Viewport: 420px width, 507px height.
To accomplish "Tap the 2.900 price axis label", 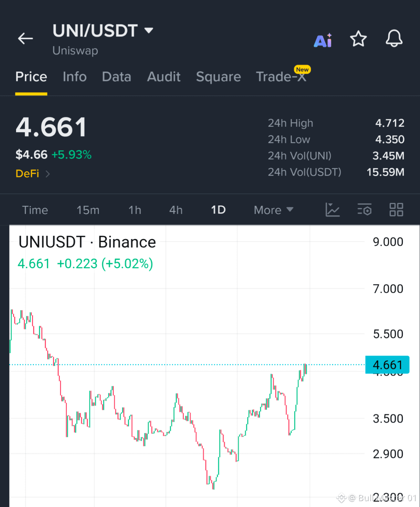I will pyautogui.click(x=388, y=454).
